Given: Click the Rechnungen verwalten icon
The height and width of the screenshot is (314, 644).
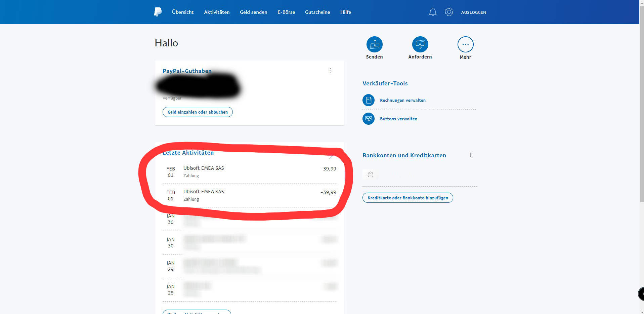Looking at the screenshot, I should [x=369, y=100].
